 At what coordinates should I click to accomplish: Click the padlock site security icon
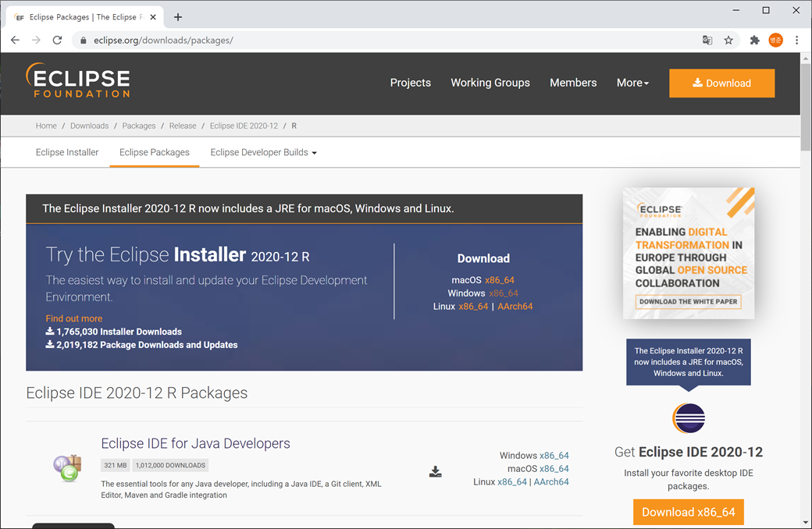click(83, 41)
